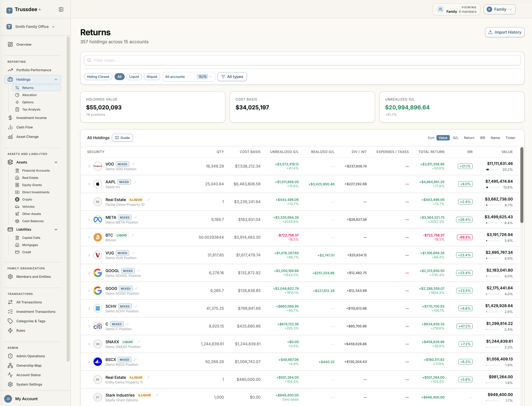Image resolution: width=532 pixels, height=406 pixels.
Task: Open the Tax Analysis calculator icon
Action: point(17,109)
